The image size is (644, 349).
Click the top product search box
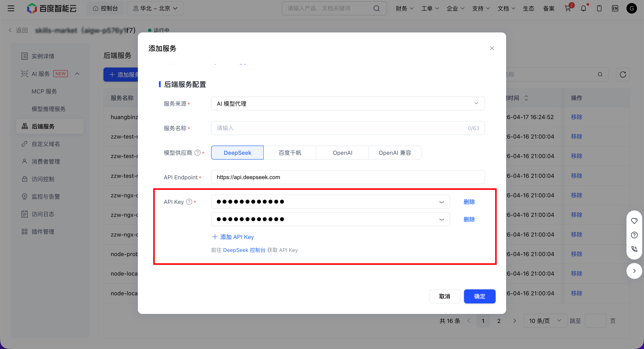coord(334,9)
